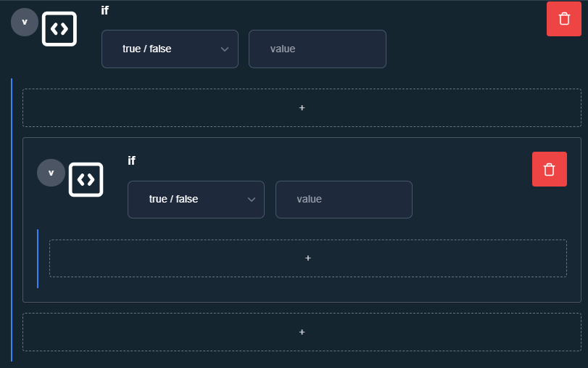Click the chevron arrow on the outer true / false selector
This screenshot has height=368, width=588.
tap(225, 49)
